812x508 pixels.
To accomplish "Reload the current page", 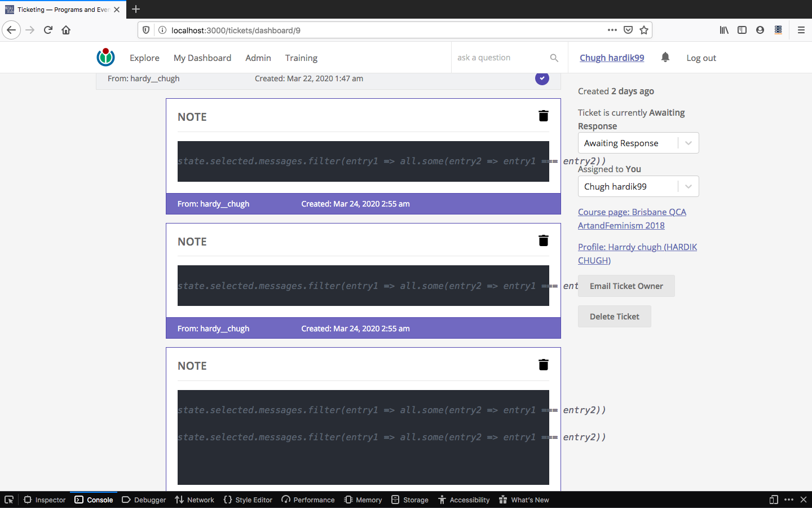I will (x=48, y=30).
